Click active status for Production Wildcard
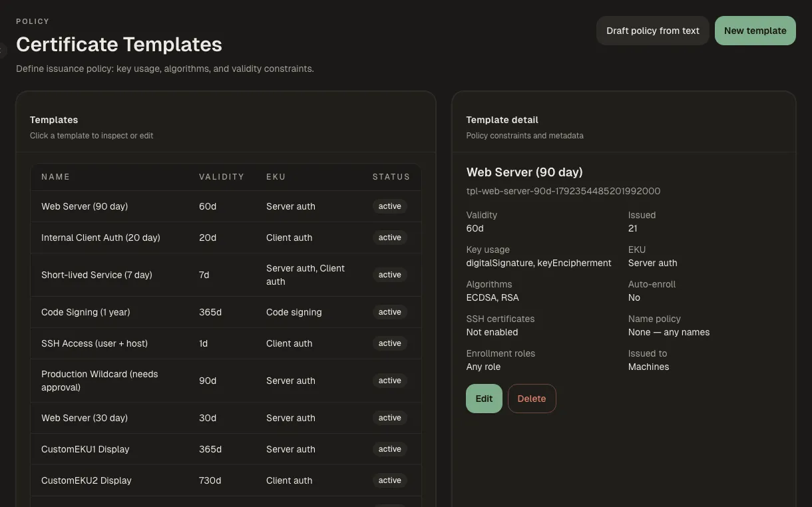 pyautogui.click(x=390, y=381)
